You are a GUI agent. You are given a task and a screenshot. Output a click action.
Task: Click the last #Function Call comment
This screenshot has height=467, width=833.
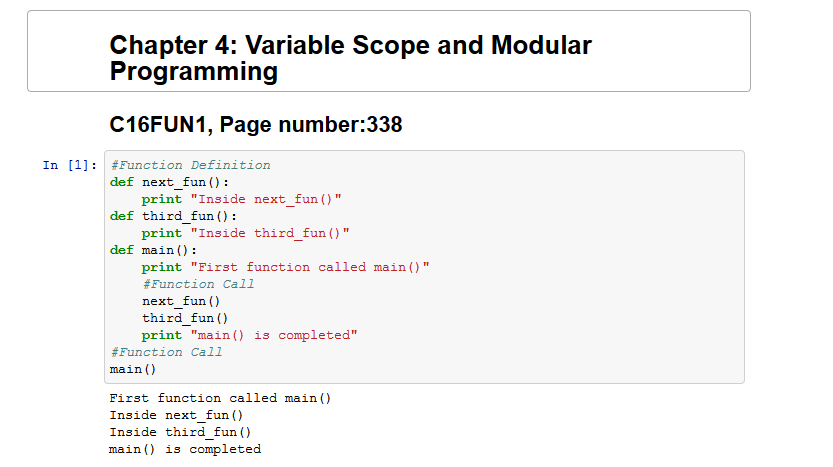166,352
